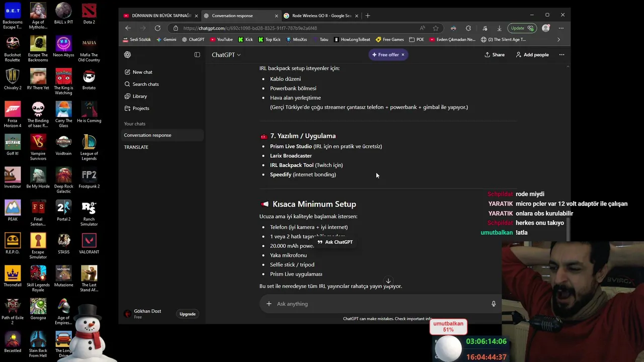Screen dimensions: 644x362
Task: Open the Backrooms Escape Together desktop icon
Action: pyautogui.click(x=13, y=16)
